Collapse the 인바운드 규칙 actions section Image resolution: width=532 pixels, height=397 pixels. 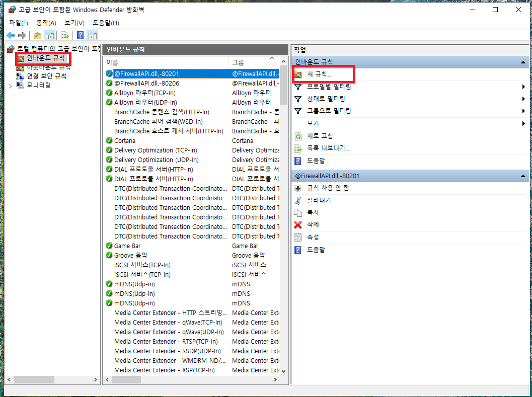coord(523,62)
